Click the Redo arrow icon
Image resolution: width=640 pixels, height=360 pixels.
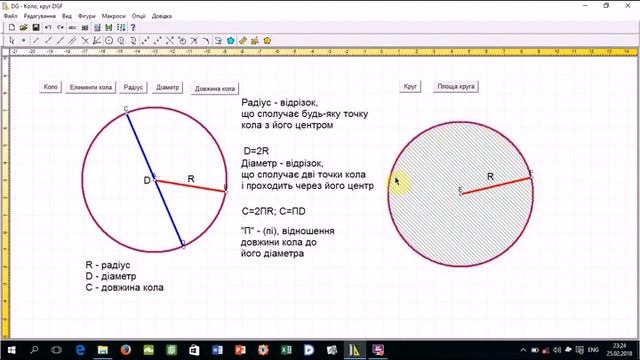coord(60,27)
